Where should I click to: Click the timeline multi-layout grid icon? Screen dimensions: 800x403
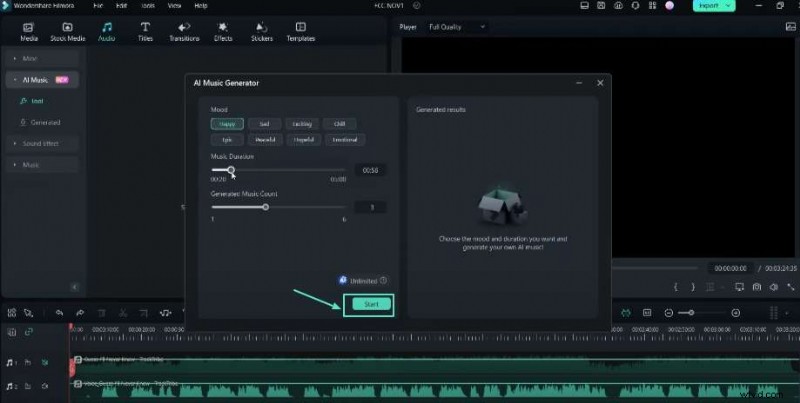pos(12,313)
